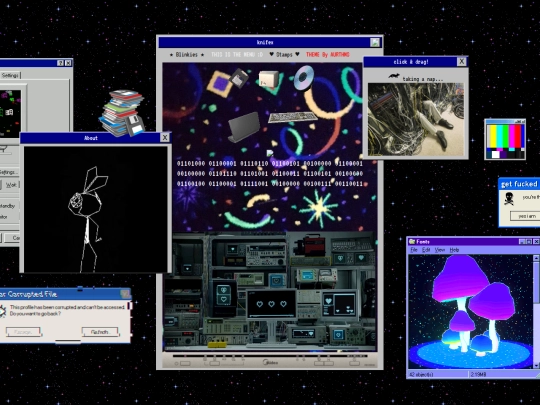Image resolution: width=540 pixels, height=405 pixels.
Task: Click the yes i am button
Action: 526,216
